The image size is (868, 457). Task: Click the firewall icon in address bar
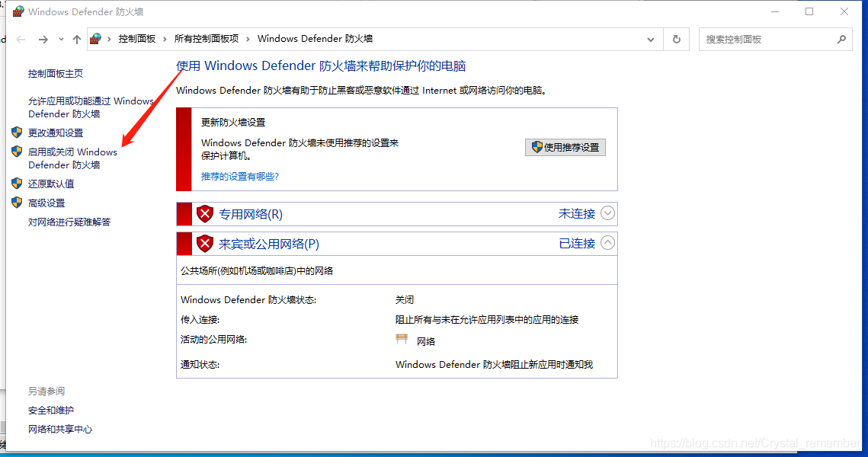(x=96, y=39)
